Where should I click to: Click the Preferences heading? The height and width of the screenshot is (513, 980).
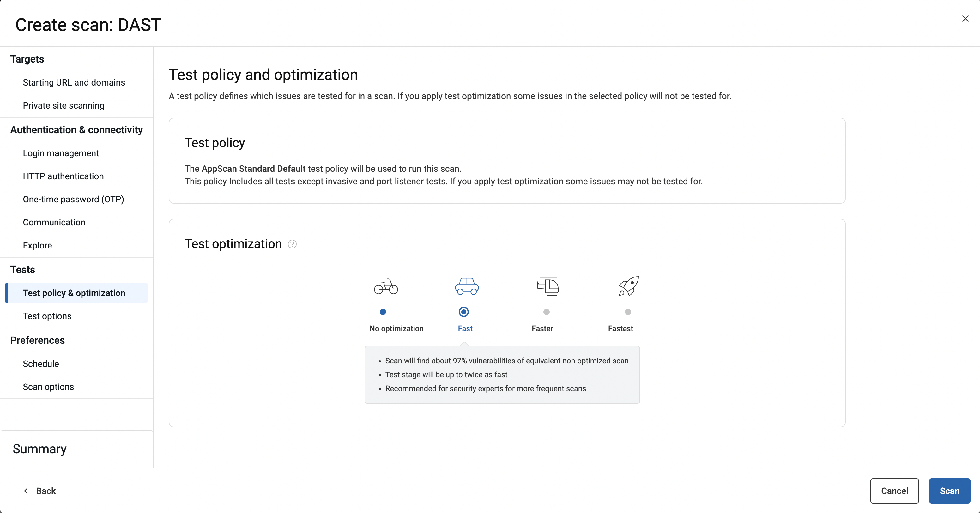point(37,340)
